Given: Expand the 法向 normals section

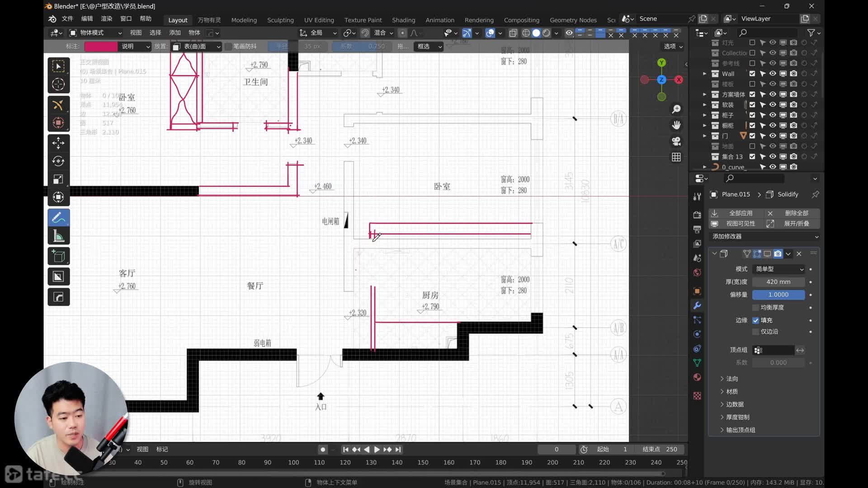Looking at the screenshot, I should coord(732,379).
